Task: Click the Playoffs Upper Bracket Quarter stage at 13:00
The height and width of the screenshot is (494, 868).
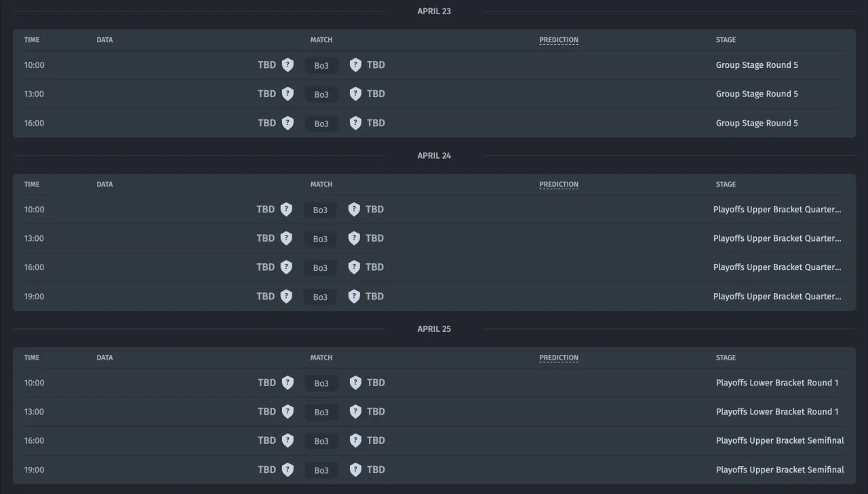Action: 777,238
